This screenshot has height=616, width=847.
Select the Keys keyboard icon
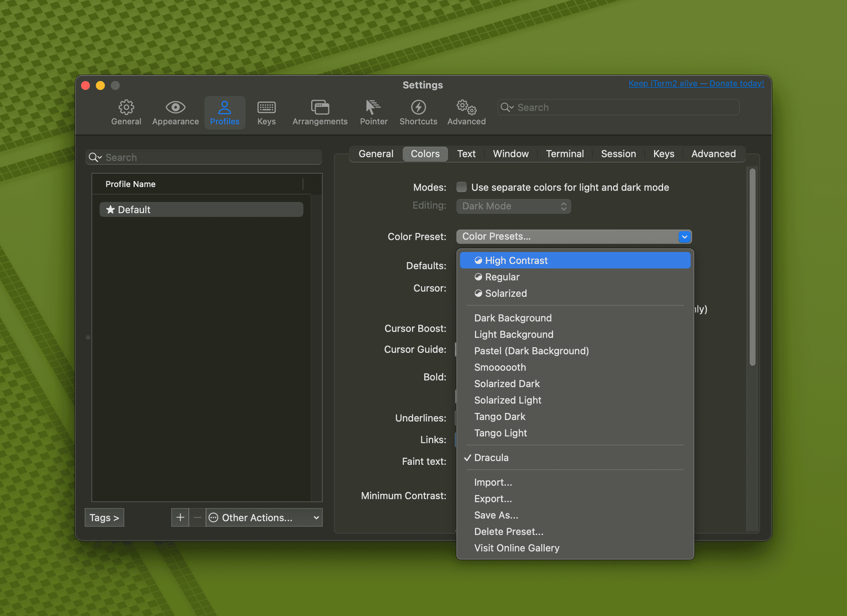pos(266,108)
